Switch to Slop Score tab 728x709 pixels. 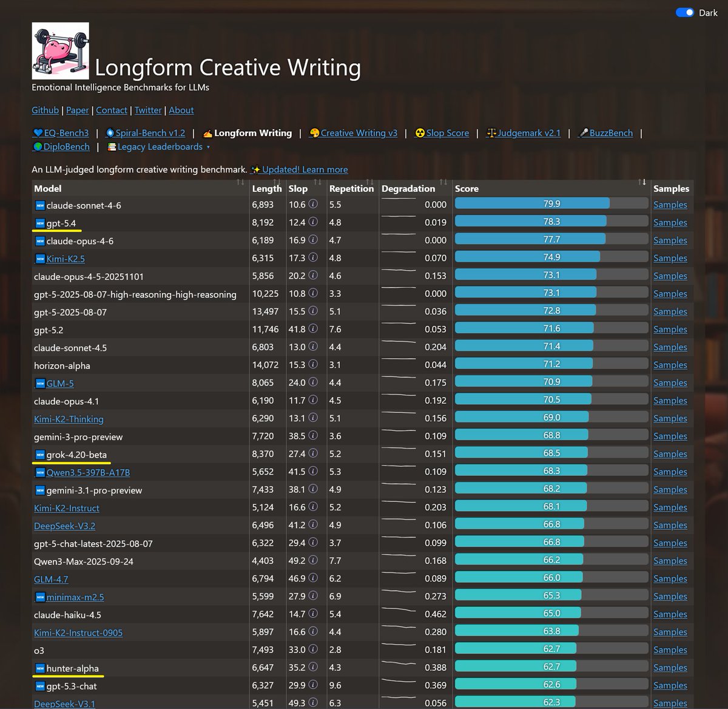[442, 133]
